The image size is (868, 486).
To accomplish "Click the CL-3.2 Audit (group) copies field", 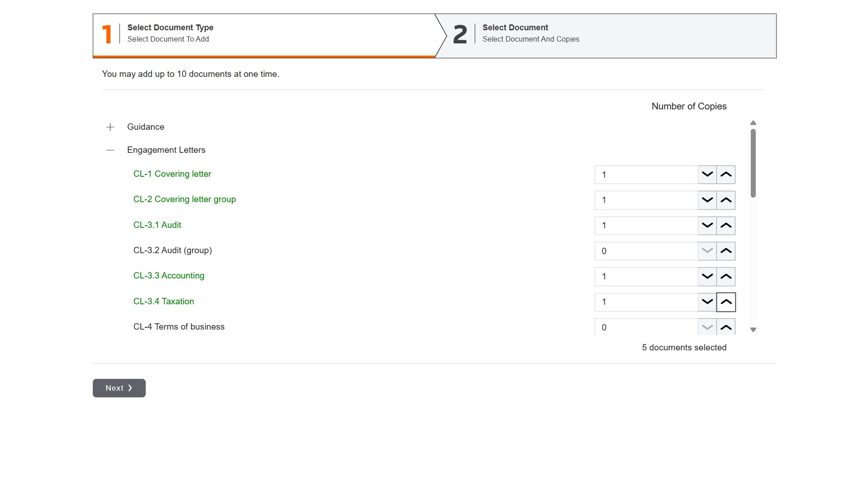I will (x=645, y=251).
